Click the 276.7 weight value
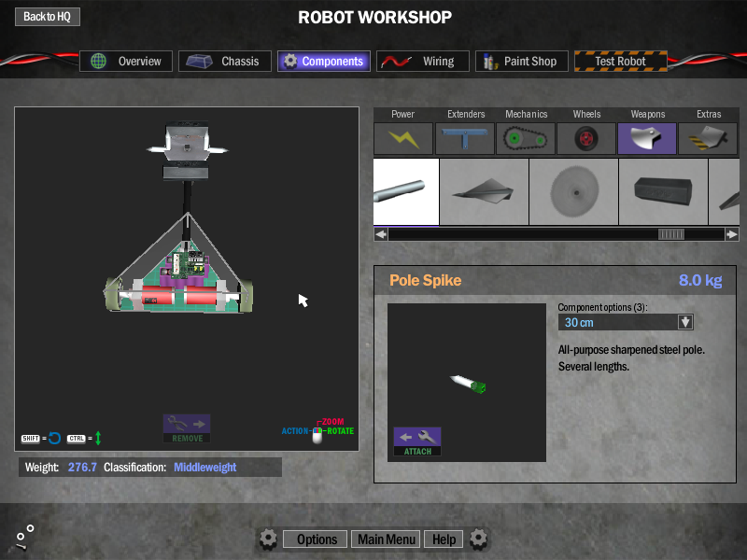Image resolution: width=747 pixels, height=560 pixels. [82, 468]
